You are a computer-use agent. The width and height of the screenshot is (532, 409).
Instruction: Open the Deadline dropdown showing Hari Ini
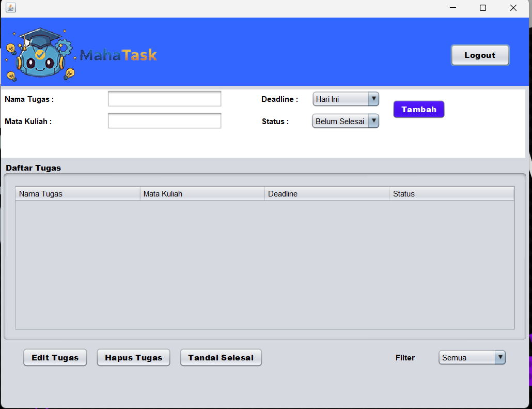coord(346,99)
